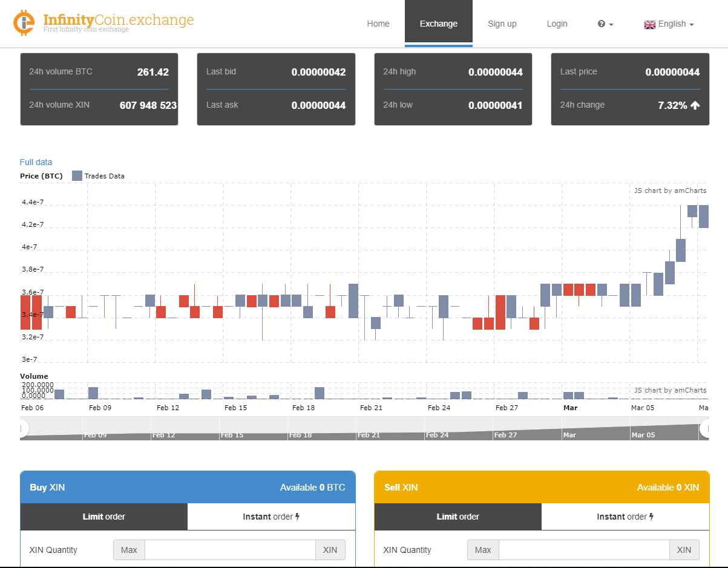Open the English language dropdown

pyautogui.click(x=669, y=24)
